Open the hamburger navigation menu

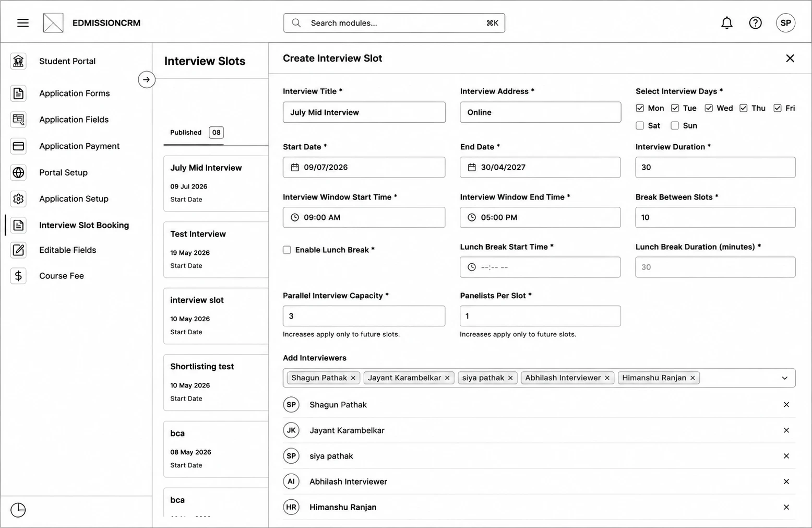(x=23, y=23)
